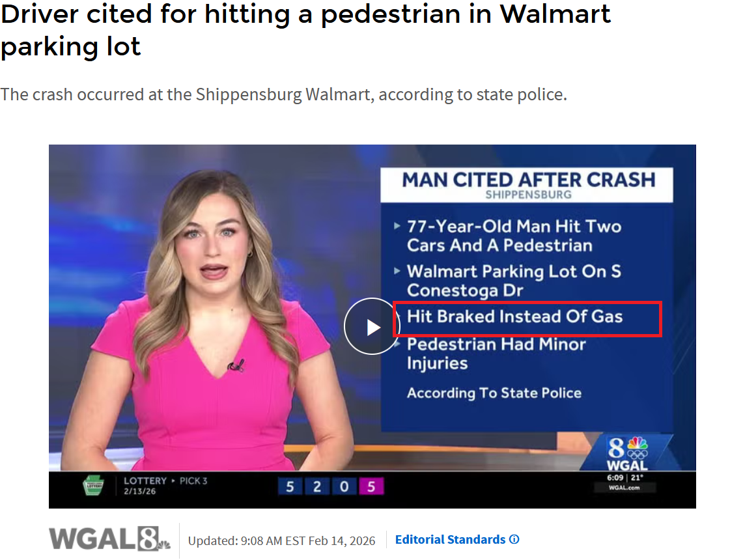
Task: Open the Editorial Standards link
Action: click(x=450, y=540)
